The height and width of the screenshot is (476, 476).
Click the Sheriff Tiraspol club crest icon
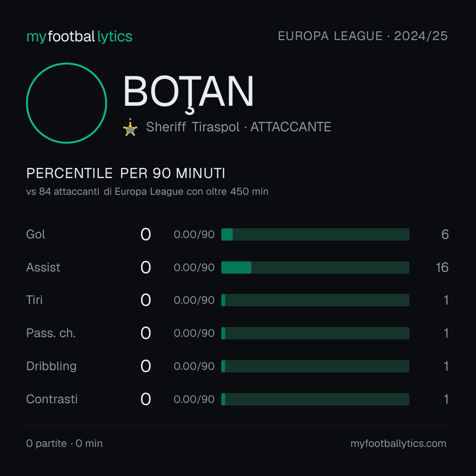coord(130,127)
